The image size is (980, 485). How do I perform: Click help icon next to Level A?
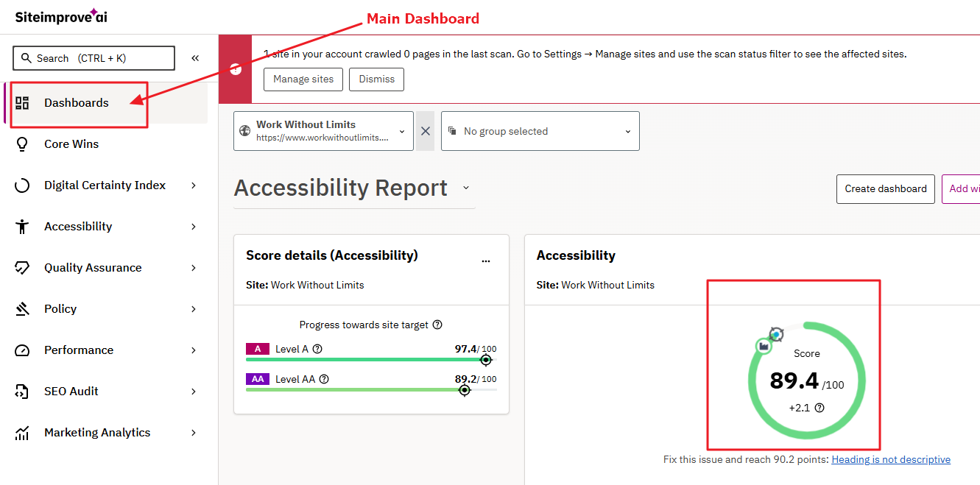pos(317,349)
